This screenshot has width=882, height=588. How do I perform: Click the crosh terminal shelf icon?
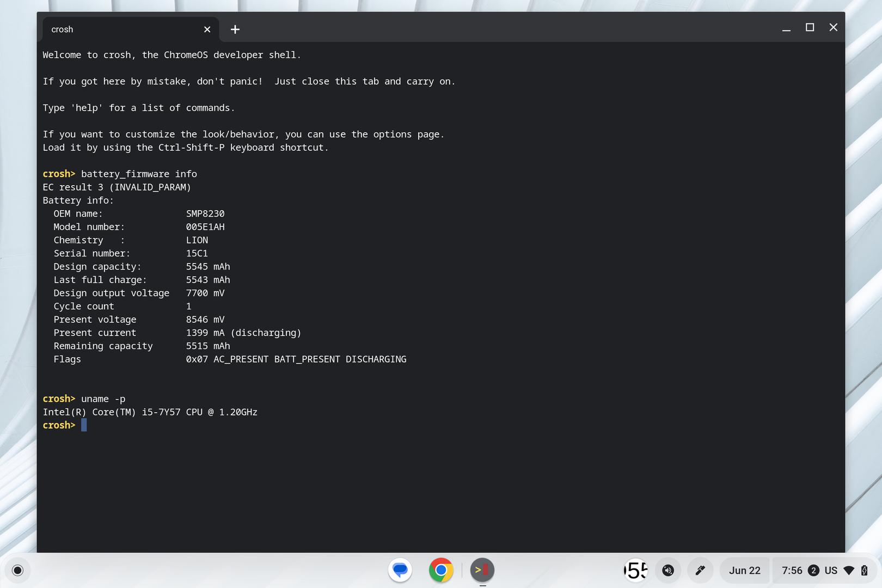482,570
